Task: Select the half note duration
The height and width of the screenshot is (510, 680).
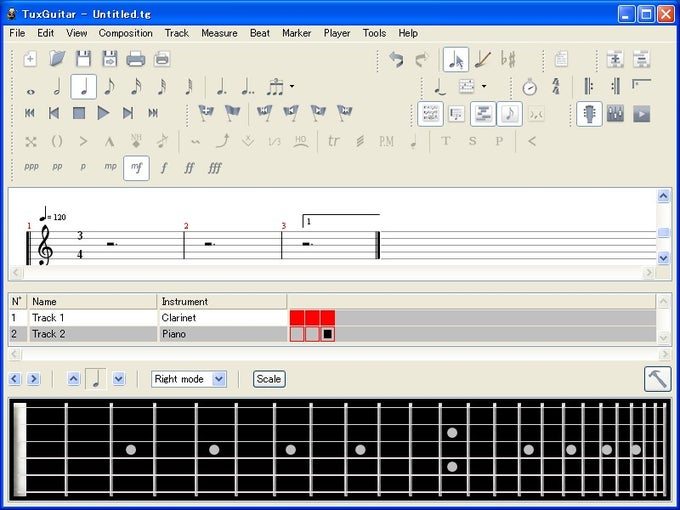Action: point(57,87)
